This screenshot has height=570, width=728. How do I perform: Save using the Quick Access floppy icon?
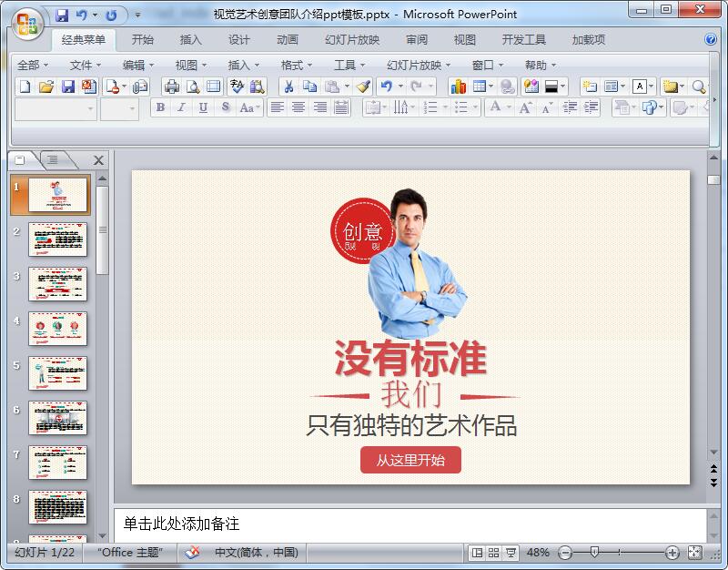click(62, 15)
